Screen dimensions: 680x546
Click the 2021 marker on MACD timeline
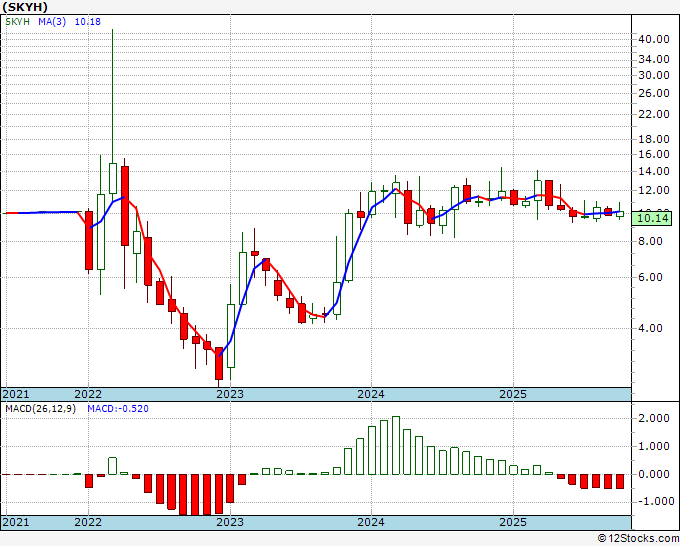(16, 522)
